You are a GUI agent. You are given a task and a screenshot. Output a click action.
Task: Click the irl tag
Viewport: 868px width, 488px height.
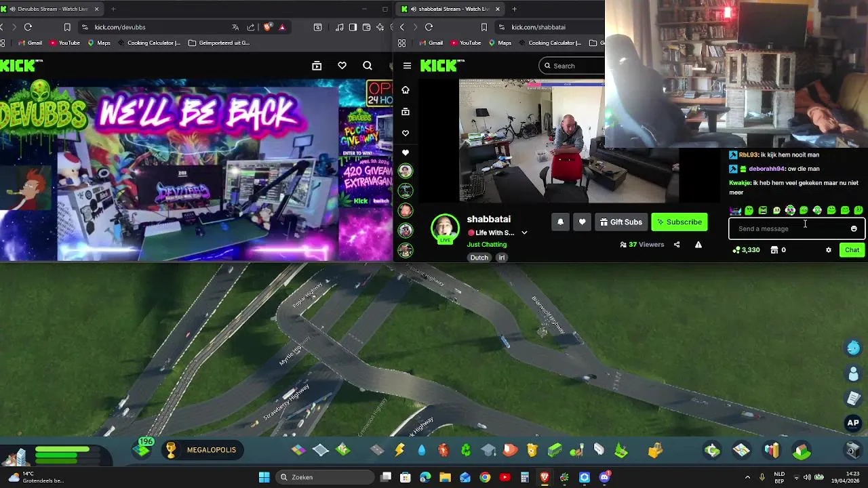502,258
